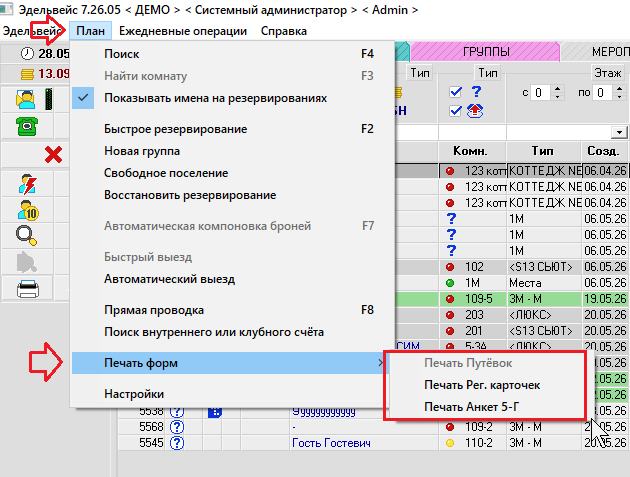Image resolution: width=630 pixels, height=477 pixels.
Task: Click the coins date 13.09
Action: [45, 74]
